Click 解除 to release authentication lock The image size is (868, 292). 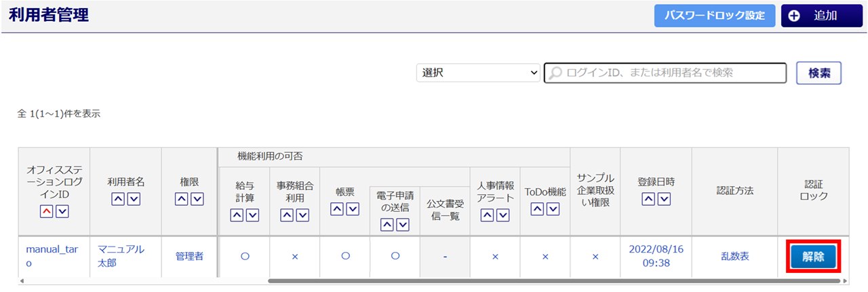point(812,257)
